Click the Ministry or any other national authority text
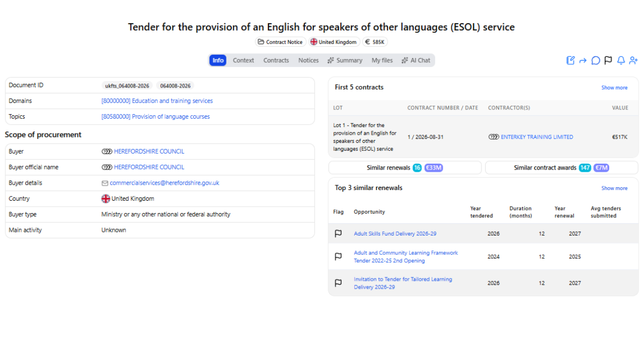 click(x=166, y=214)
